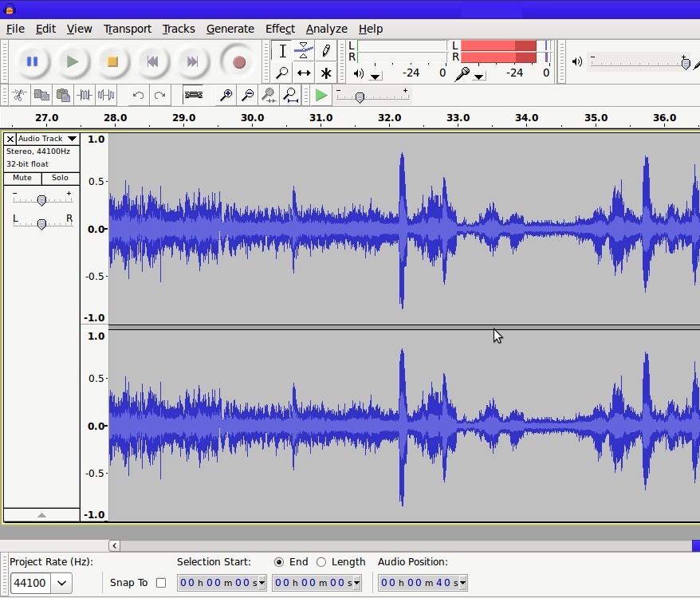700x598 pixels.
Task: Open the Generate menu
Action: coord(230,29)
